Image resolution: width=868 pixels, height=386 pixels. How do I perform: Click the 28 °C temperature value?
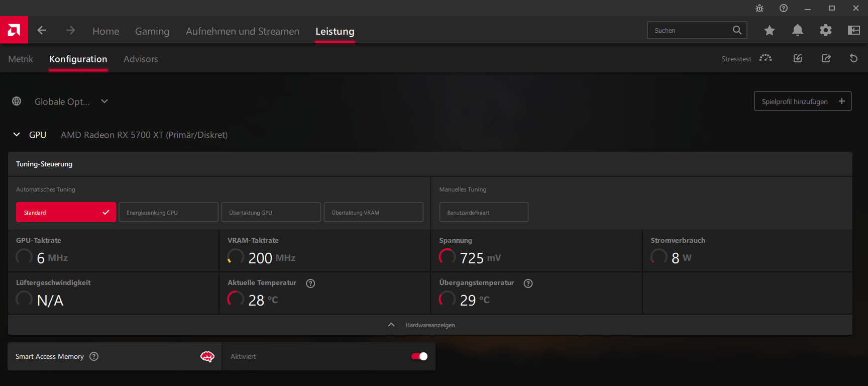tap(263, 300)
